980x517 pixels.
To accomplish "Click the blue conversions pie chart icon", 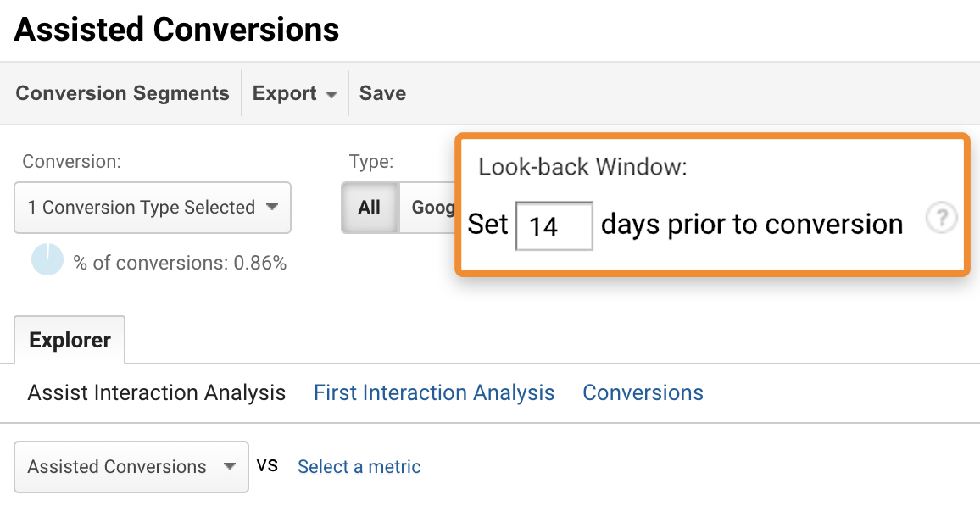I will coord(47,259).
